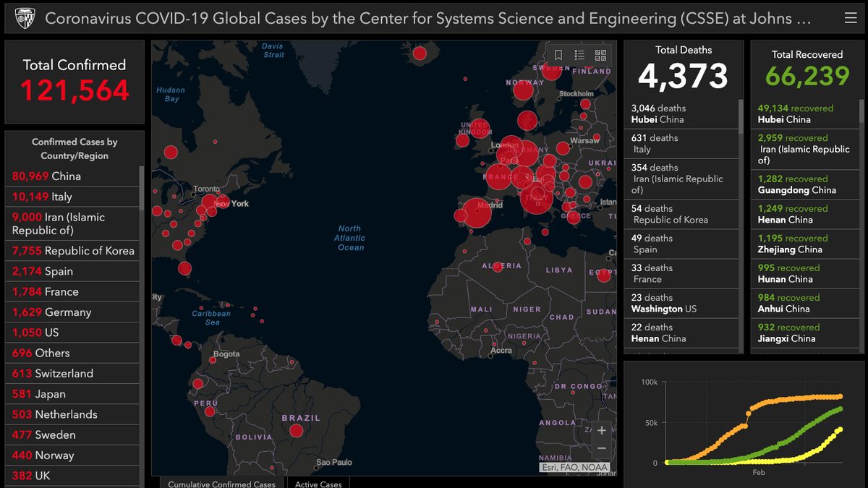
Task: Click the 1,282 recovered Guangdong China entry
Action: point(805,185)
